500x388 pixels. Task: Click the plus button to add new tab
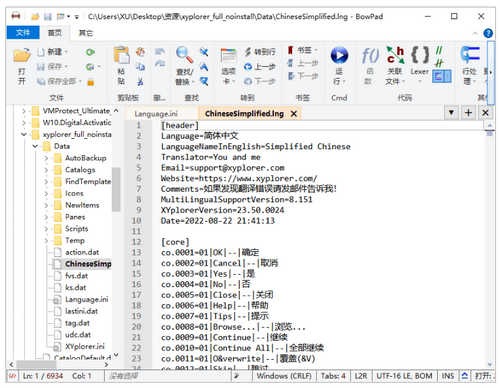468,112
